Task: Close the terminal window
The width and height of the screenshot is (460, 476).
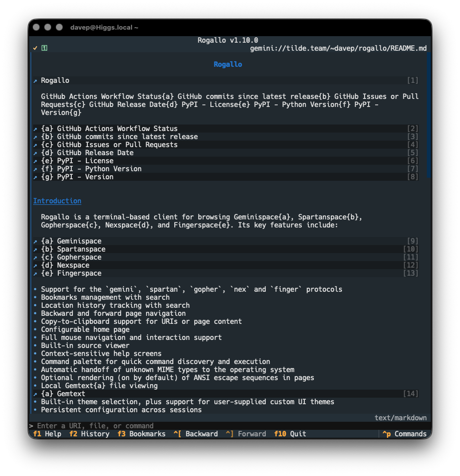Action: point(36,27)
